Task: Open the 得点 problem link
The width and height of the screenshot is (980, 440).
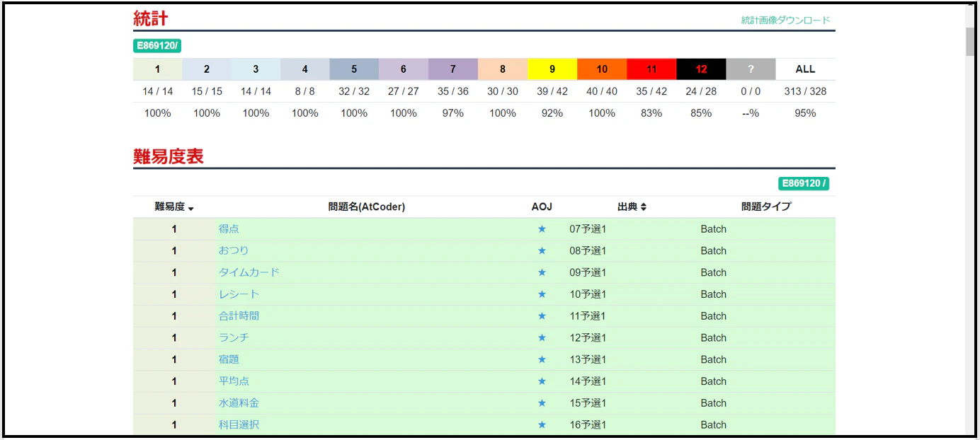Action: [x=229, y=229]
